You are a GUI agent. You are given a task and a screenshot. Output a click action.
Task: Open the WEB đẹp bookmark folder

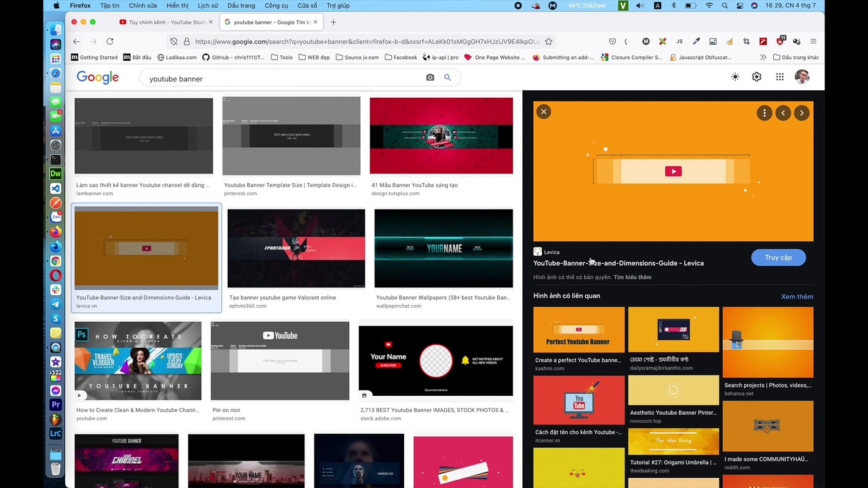click(x=314, y=58)
